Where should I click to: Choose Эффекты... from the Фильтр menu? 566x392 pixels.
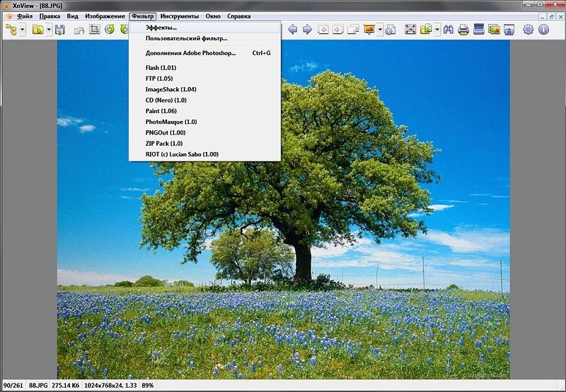161,28
